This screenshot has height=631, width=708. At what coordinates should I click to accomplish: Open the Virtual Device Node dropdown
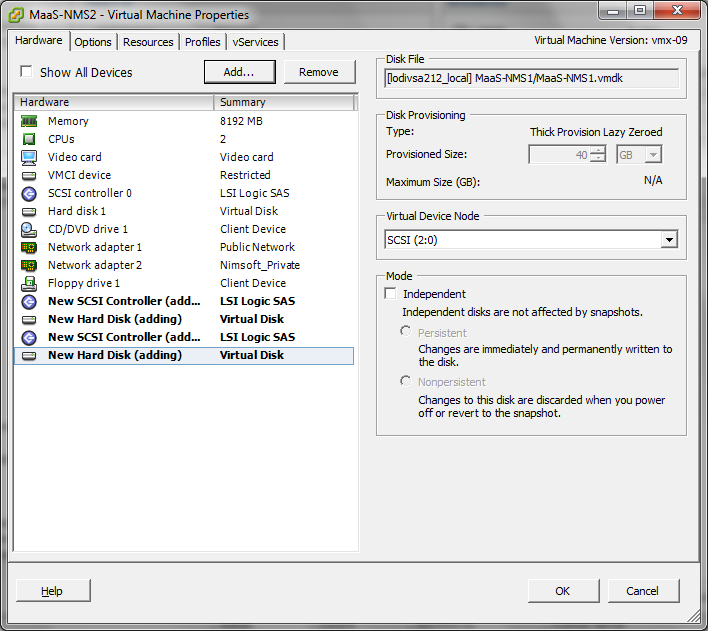coord(669,239)
